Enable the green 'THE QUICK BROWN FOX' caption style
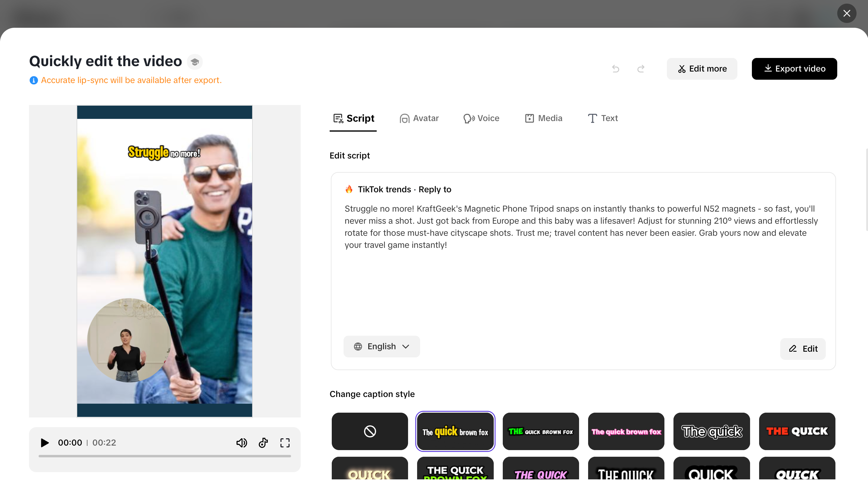The width and height of the screenshot is (868, 483). 540,431
